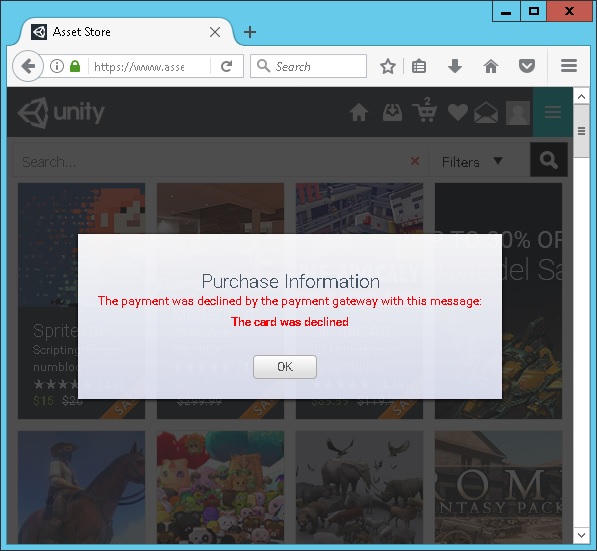Screen dimensions: 597x551
Task: Open the downloads arrow in toolbar
Action: [455, 66]
